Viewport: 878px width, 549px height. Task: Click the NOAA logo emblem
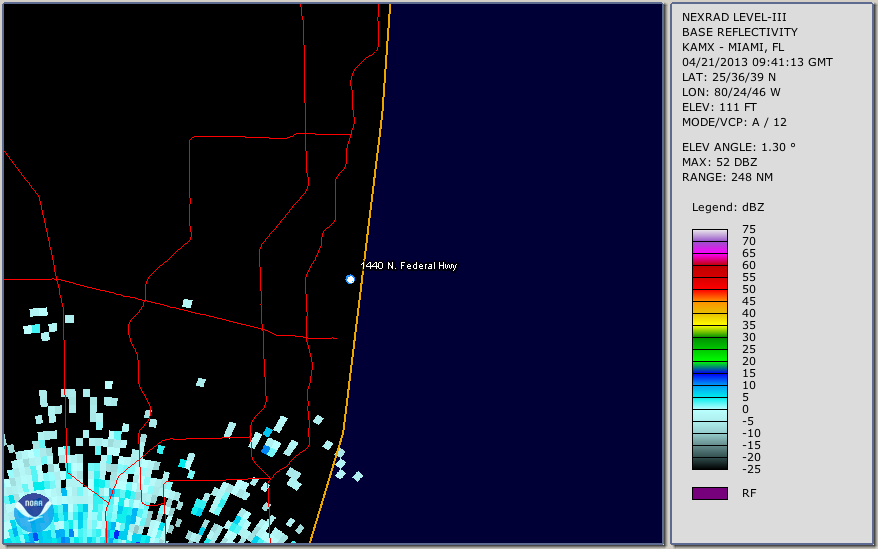pyautogui.click(x=34, y=513)
